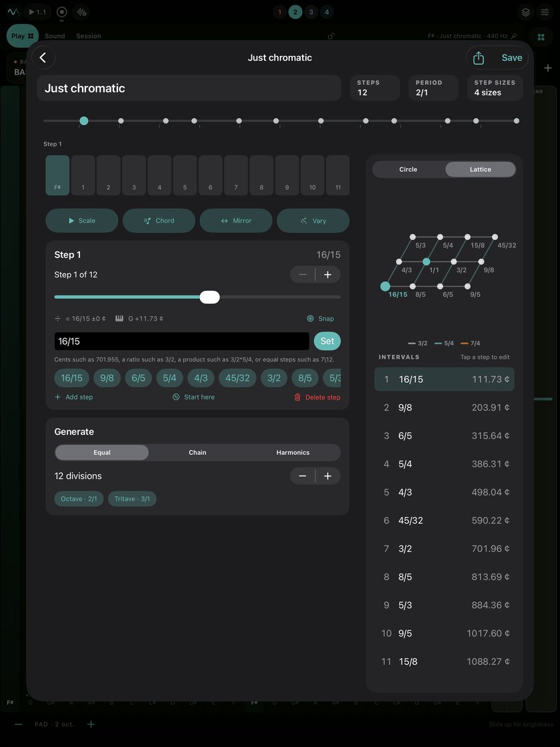Screen dimensions: 560x747
Task: Select the Chain generate mode
Action: [x=197, y=453]
